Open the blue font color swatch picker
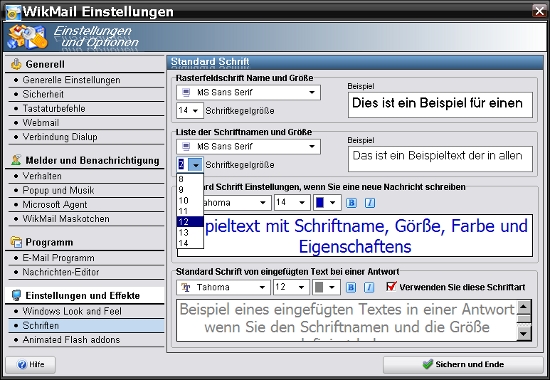 (x=327, y=202)
